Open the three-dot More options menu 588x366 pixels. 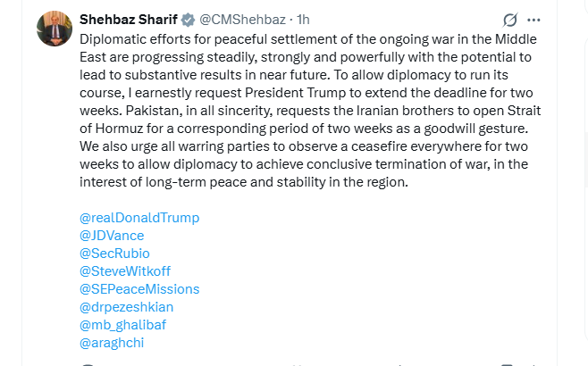[x=534, y=20]
